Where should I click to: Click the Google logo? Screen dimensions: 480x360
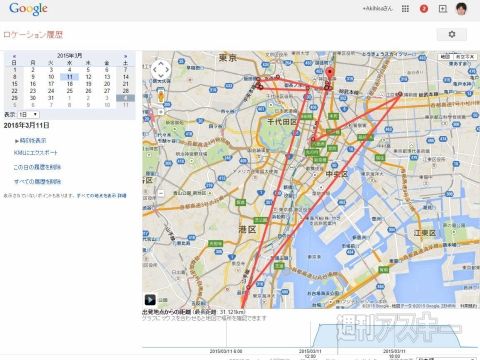[x=28, y=9]
